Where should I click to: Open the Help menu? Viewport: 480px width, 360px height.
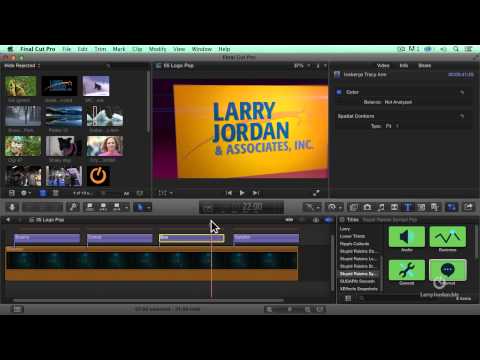224,49
